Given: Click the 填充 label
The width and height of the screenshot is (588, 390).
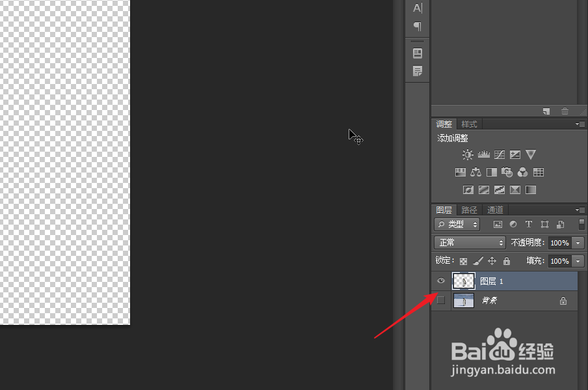Looking at the screenshot, I should 535,261.
